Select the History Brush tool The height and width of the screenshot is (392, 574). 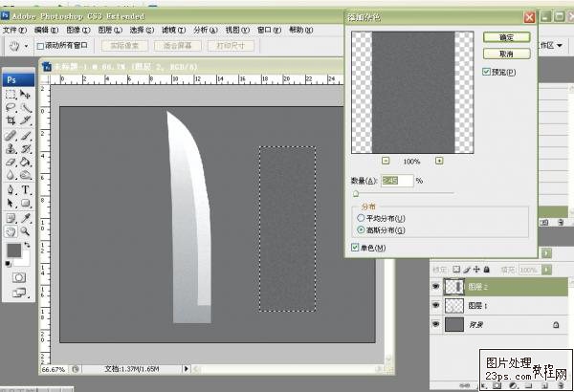click(x=25, y=148)
